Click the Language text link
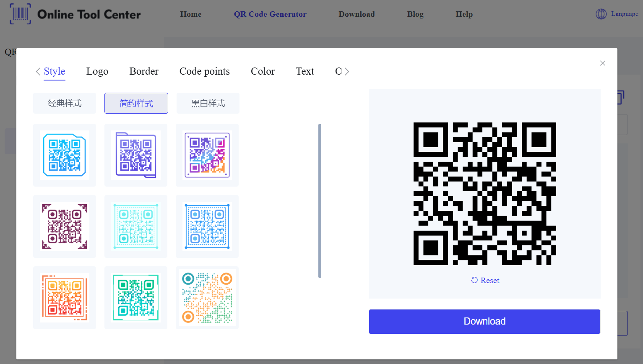Viewport: 643px width, 364px height. tap(625, 14)
